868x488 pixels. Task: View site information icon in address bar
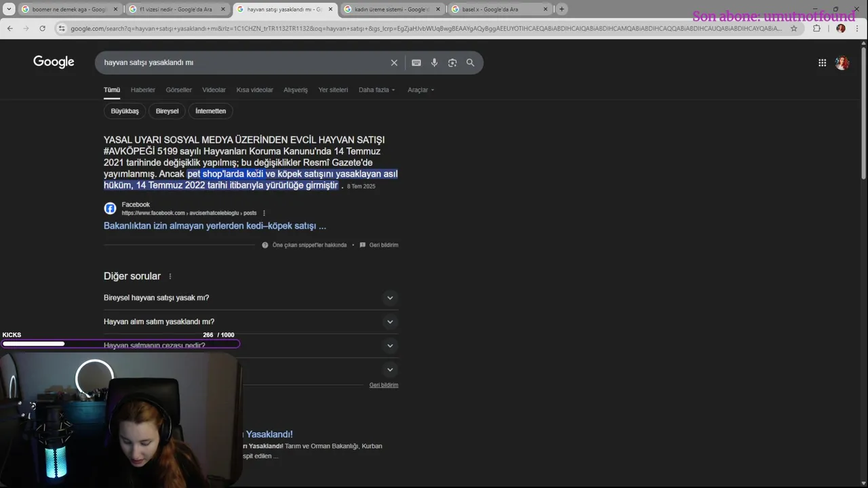tap(62, 28)
